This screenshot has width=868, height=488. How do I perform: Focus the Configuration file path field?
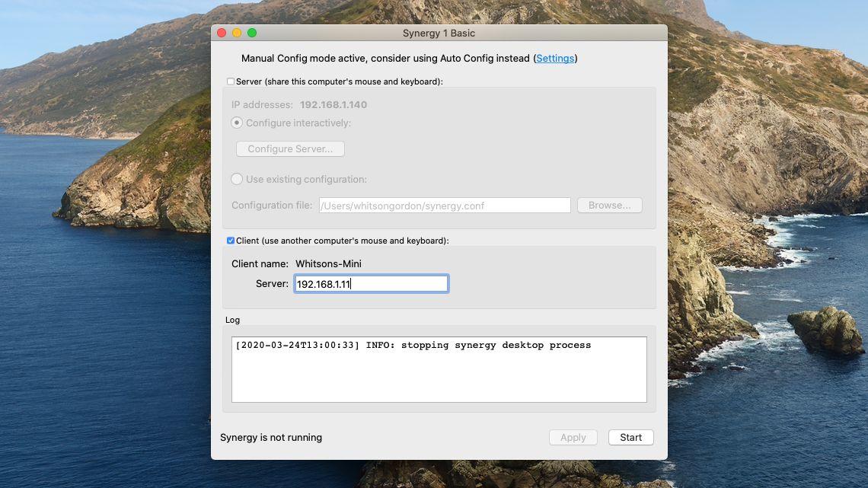click(445, 206)
